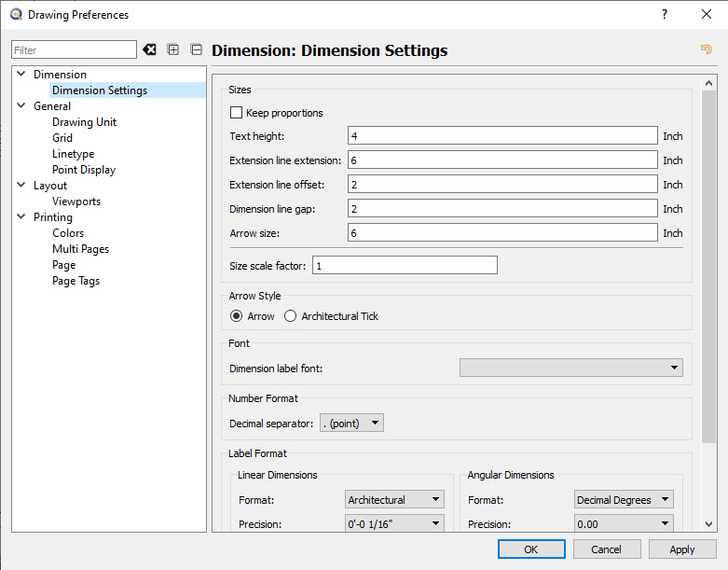Click the Cancel button
Image resolution: width=728 pixels, height=570 pixels.
[606, 549]
